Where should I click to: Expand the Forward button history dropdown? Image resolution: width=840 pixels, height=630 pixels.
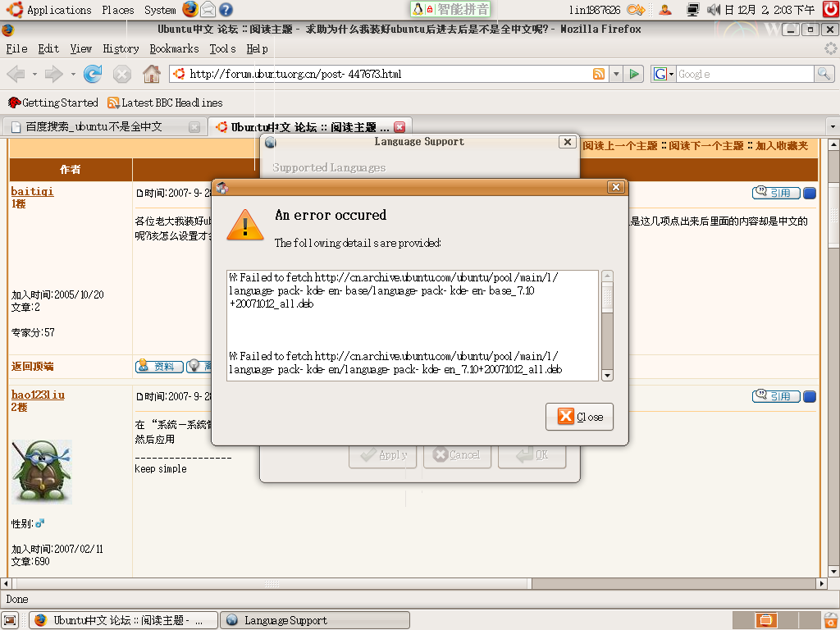[73, 74]
